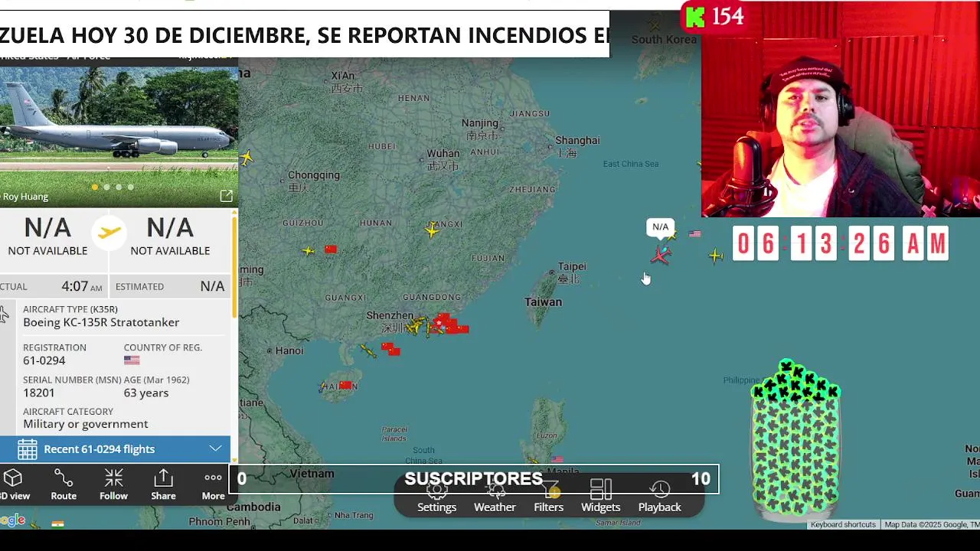980x551 pixels.
Task: Click the Taipei city label
Action: (572, 266)
